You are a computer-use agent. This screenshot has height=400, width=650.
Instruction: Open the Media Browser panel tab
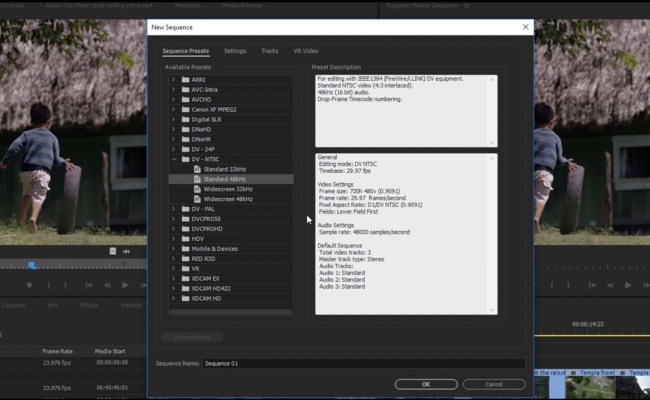[x=242, y=6]
